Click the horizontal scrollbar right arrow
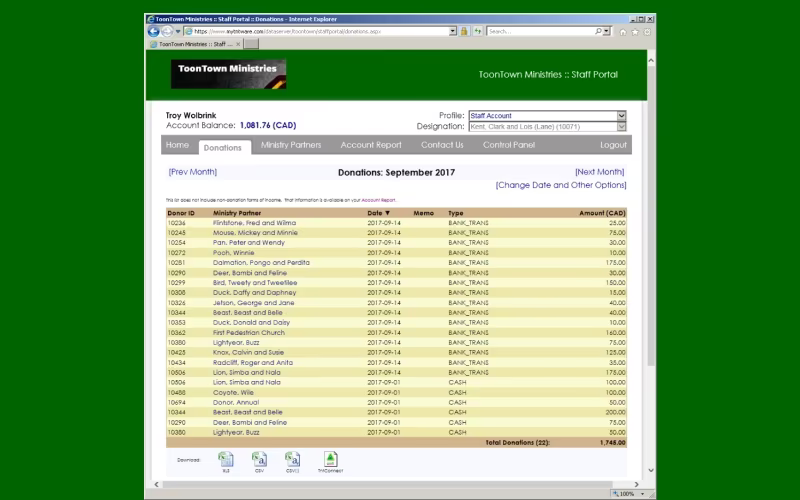Viewport: 800px width, 500px height. point(636,484)
